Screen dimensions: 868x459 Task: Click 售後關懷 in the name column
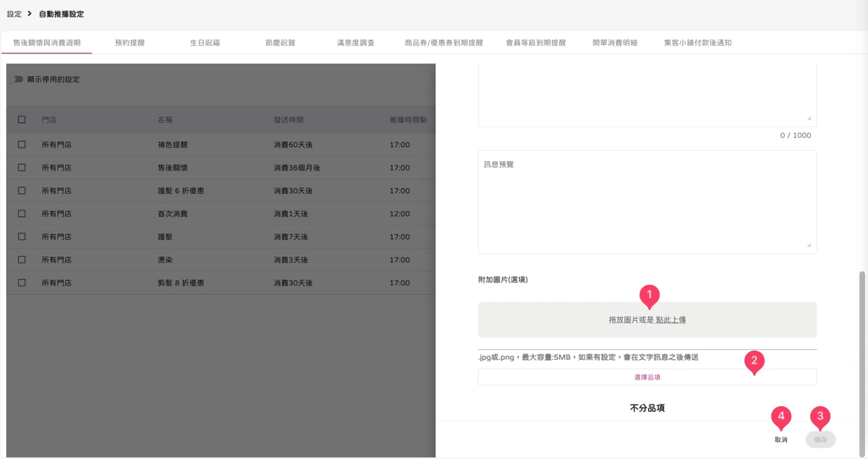click(x=173, y=168)
